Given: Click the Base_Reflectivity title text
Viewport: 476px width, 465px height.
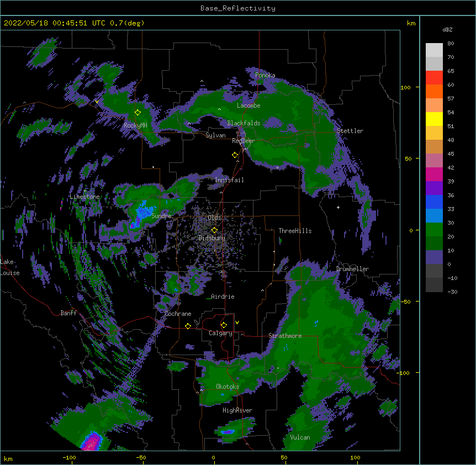Looking at the screenshot, I should pyautogui.click(x=238, y=8).
